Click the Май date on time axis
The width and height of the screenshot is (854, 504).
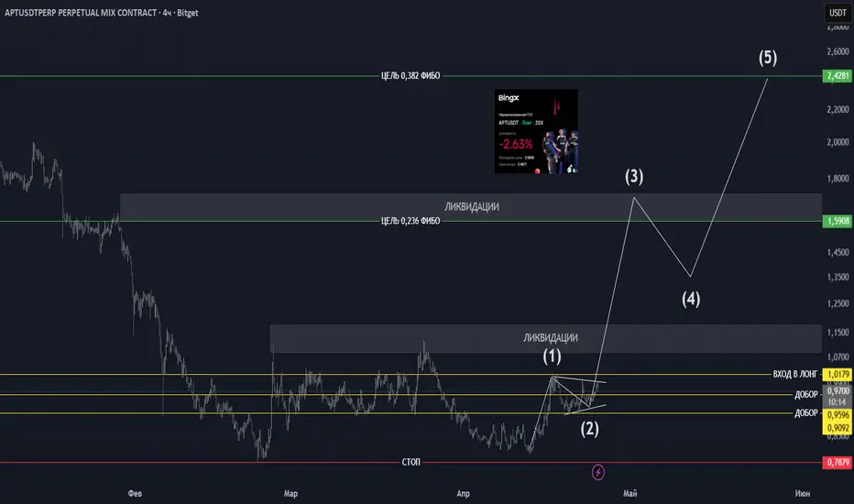tap(630, 494)
